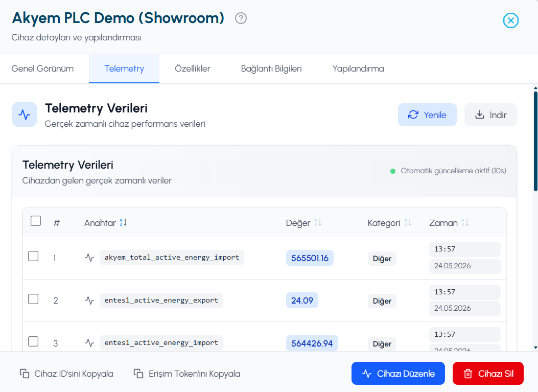The image size is (538, 392).
Task: Click the Otomatik güncelleme aktif (10s) status text
Action: 453,171
